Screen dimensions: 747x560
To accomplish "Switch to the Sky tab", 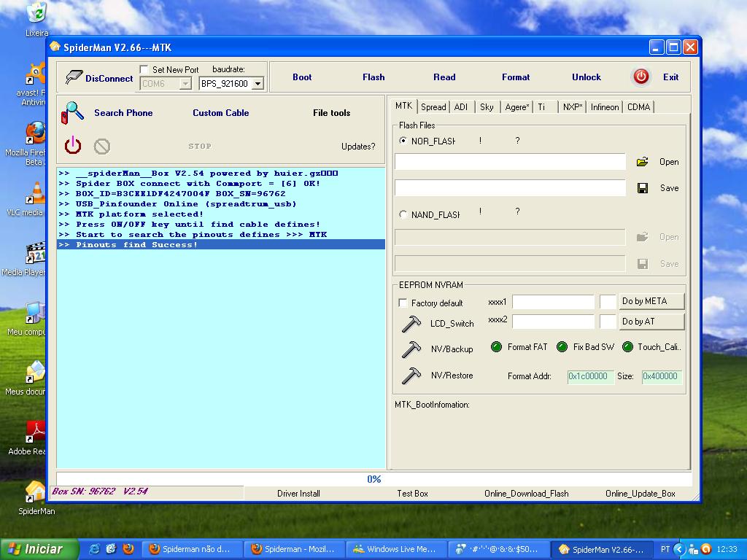I will click(x=487, y=107).
